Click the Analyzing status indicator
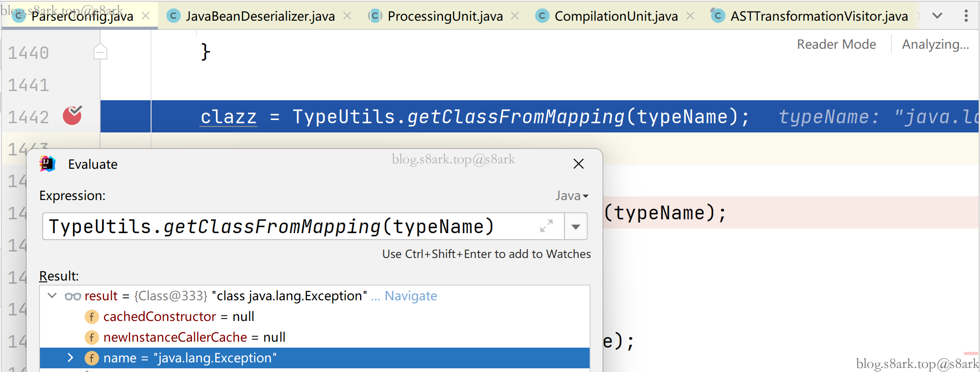The image size is (980, 372). click(935, 44)
